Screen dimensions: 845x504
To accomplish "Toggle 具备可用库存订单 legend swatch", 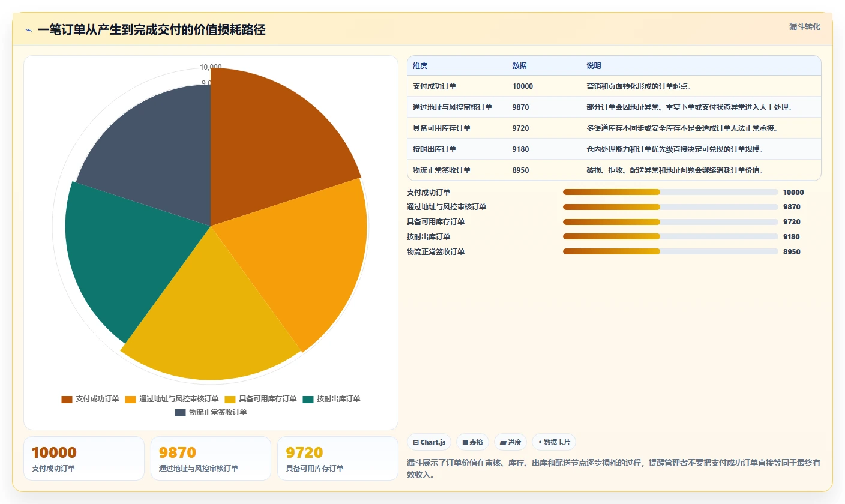I will point(230,399).
